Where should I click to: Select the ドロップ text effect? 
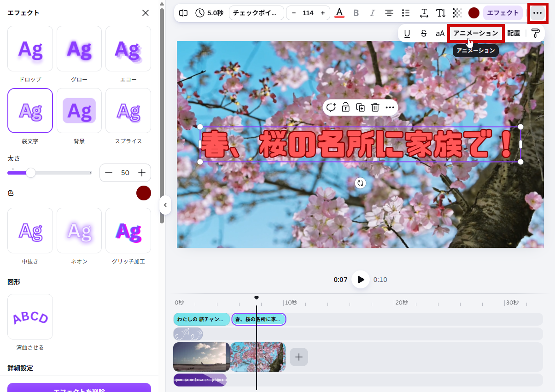pyautogui.click(x=30, y=48)
